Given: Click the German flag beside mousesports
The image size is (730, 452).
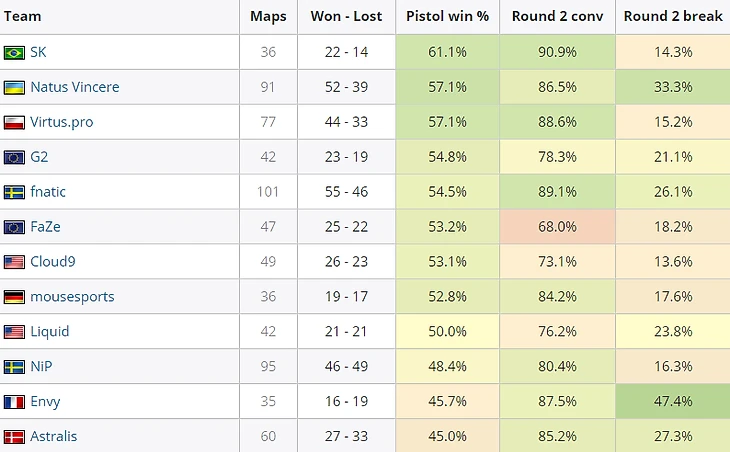Looking at the screenshot, I should pyautogui.click(x=14, y=297).
